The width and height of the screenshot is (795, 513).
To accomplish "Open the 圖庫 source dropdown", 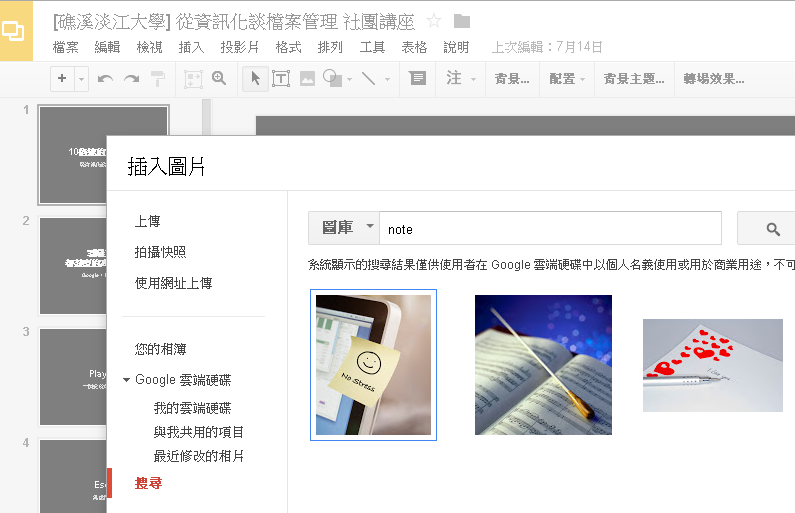I will 344,228.
